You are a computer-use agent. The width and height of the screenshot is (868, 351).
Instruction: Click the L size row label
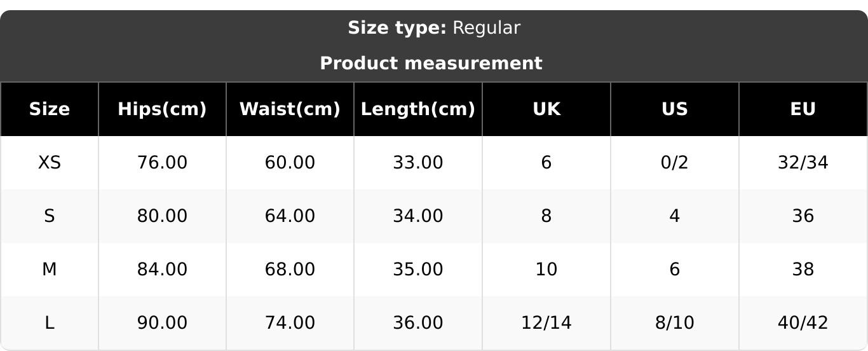point(50,323)
